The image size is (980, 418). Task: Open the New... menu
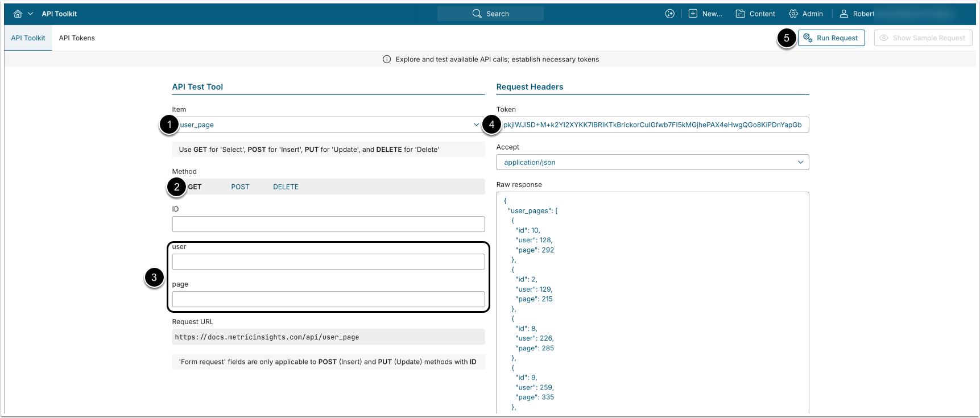click(x=712, y=14)
